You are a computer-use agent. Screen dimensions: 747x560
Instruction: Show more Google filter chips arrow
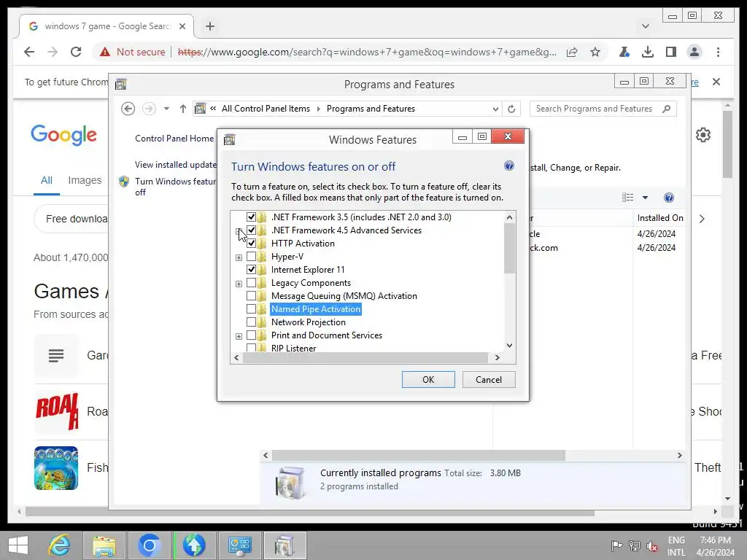click(x=702, y=219)
